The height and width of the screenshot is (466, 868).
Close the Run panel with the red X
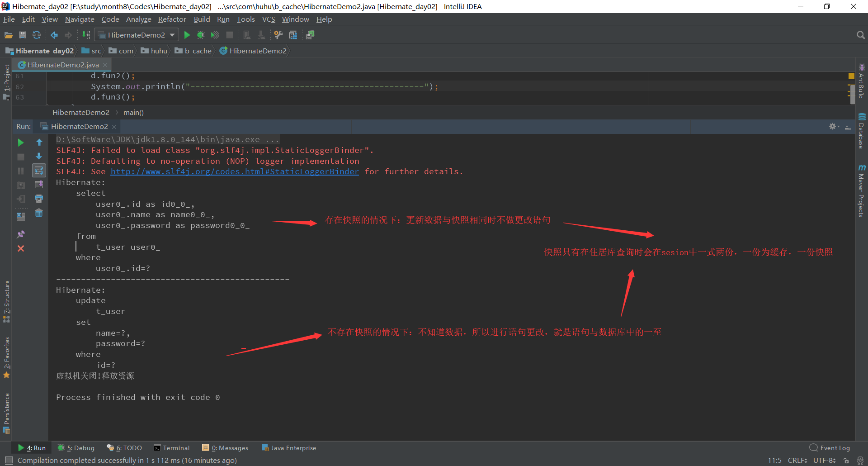(x=21, y=248)
